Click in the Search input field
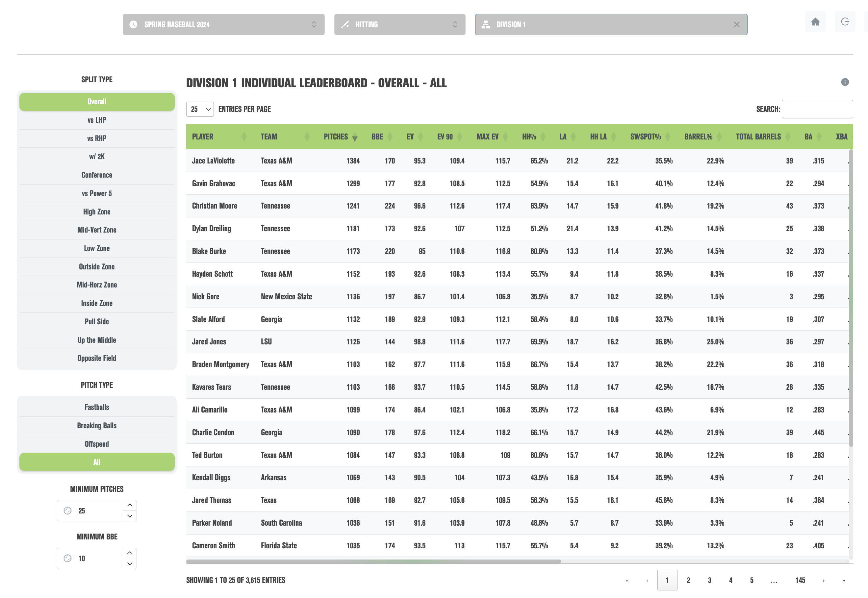 click(817, 110)
